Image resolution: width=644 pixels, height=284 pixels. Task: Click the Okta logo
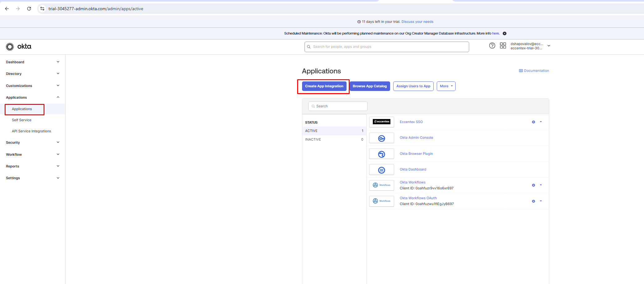point(19,47)
